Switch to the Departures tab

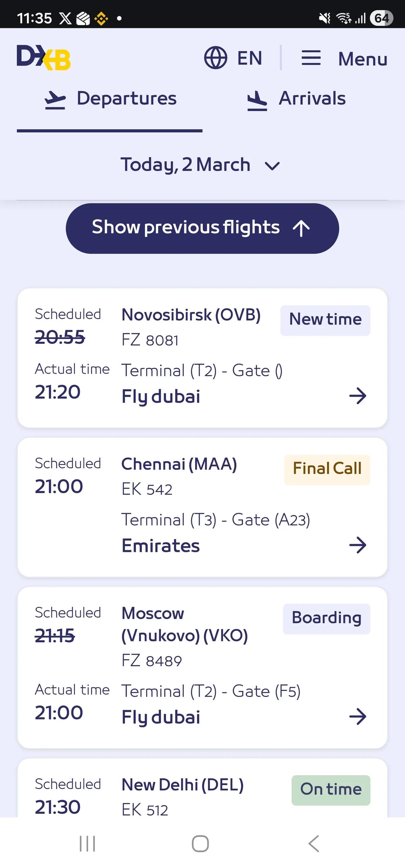click(x=110, y=99)
